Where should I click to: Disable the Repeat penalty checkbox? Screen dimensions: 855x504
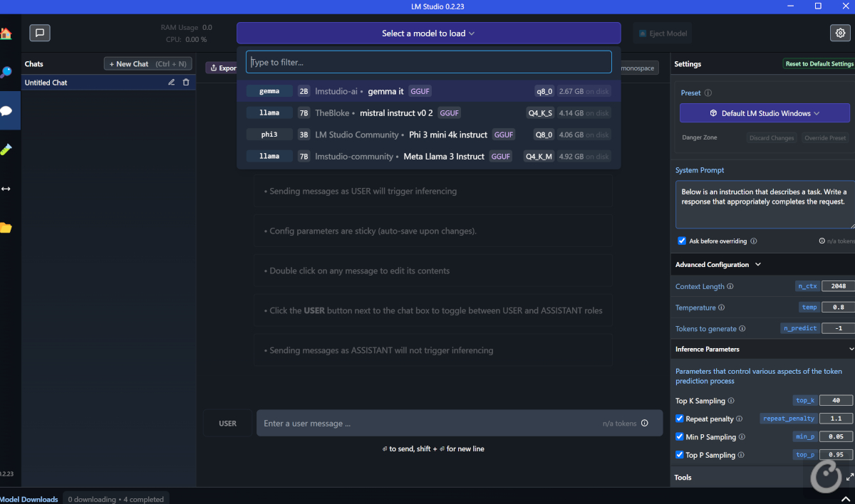(x=680, y=419)
